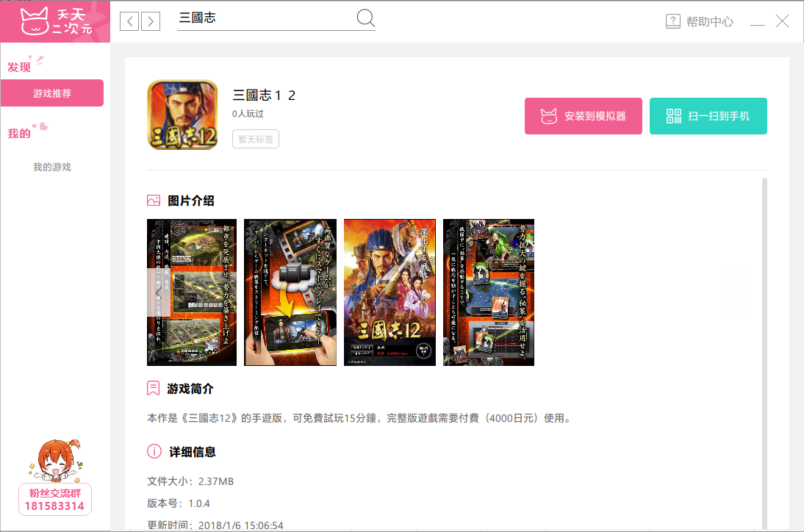This screenshot has width=804, height=532.
Task: Click the QR code icon on the scan button
Action: (x=674, y=116)
